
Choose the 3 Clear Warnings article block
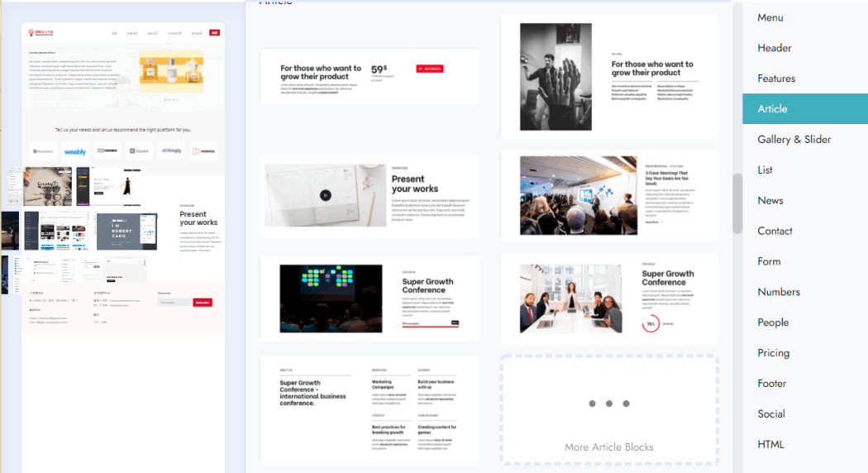click(x=609, y=195)
